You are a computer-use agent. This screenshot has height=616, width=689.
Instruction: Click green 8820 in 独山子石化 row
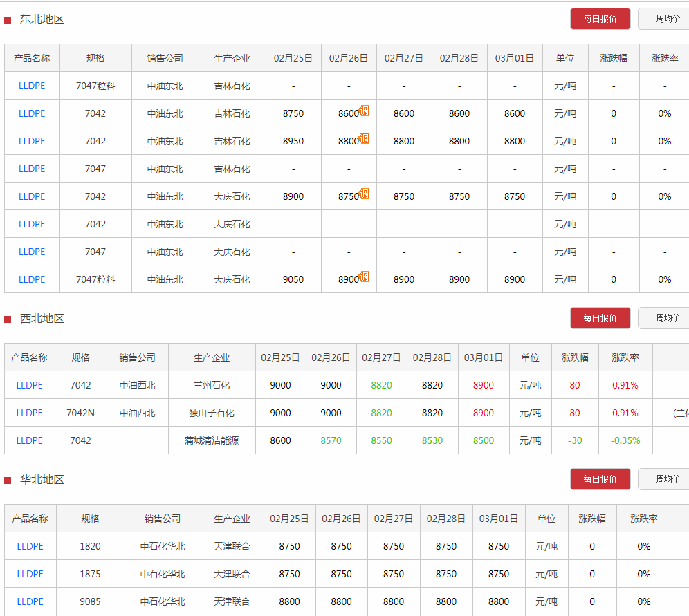point(381,413)
